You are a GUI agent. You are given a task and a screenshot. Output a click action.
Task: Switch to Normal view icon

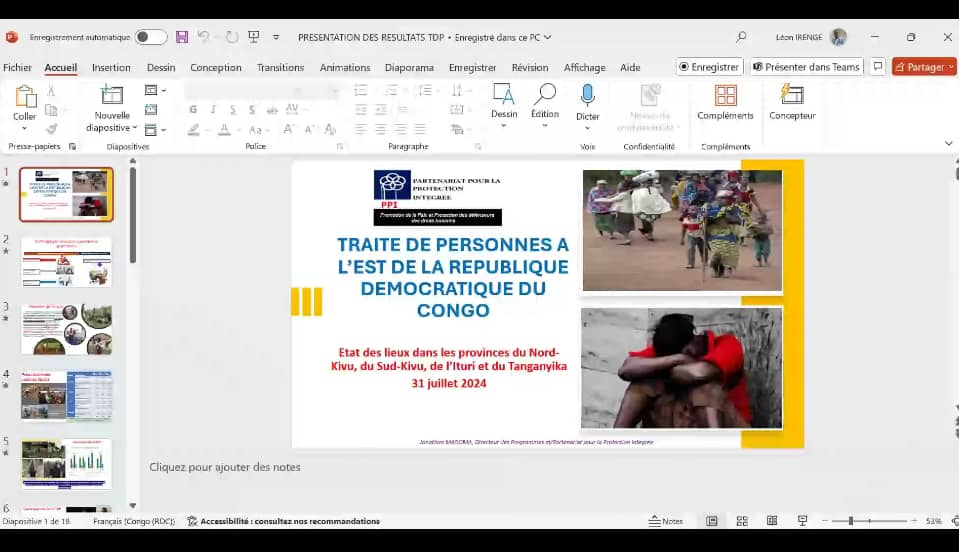[712, 521]
